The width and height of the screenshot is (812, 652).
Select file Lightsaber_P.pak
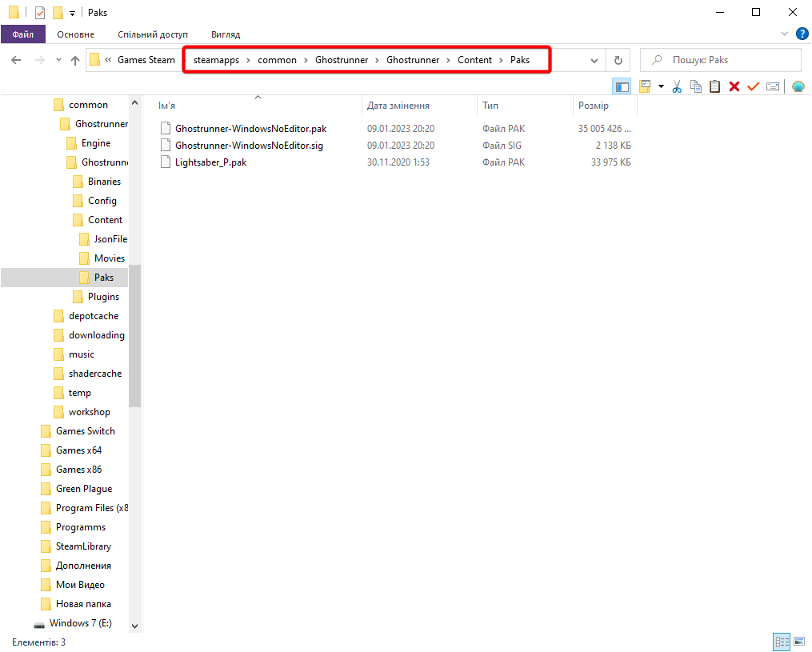[210, 162]
